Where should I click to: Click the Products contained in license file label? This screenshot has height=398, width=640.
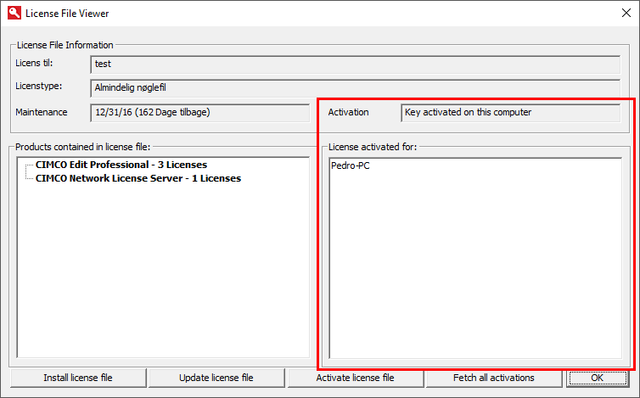pyautogui.click(x=83, y=147)
